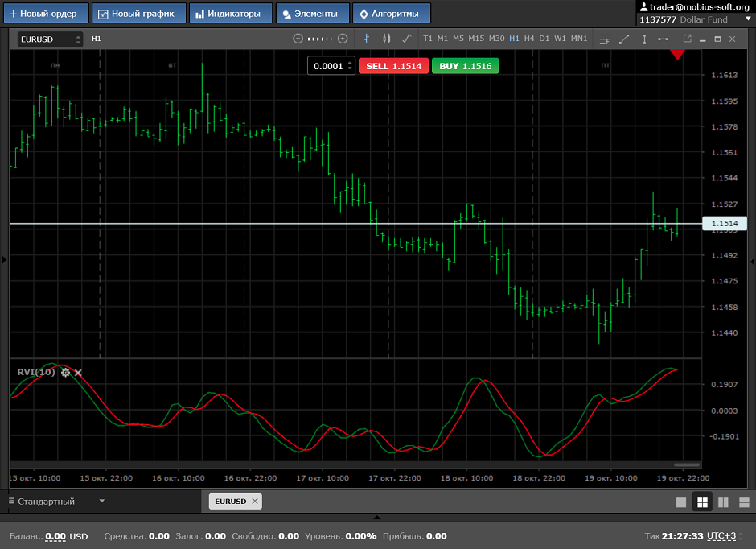Switch to the M5 timeframe

coord(458,39)
